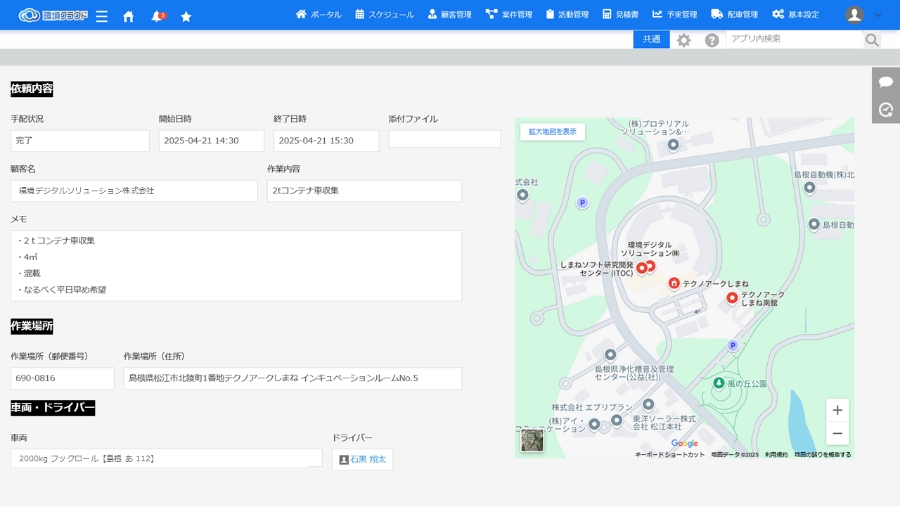The height and width of the screenshot is (507, 900).
Task: Go to home via house icon
Action: (128, 16)
